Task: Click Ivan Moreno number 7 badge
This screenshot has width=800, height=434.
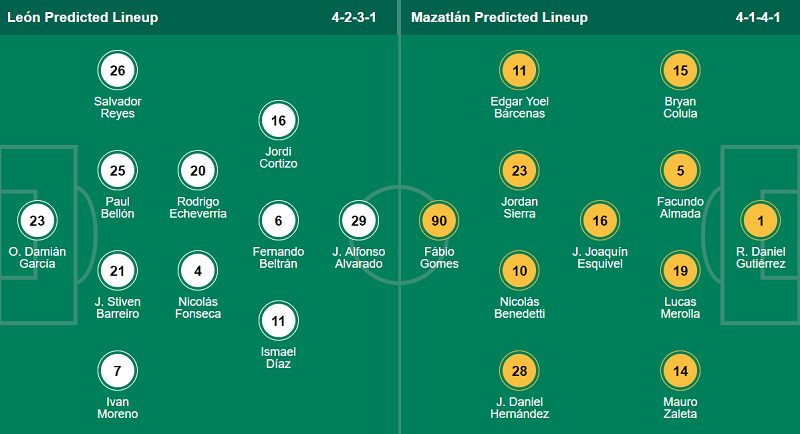Action: 118,371
